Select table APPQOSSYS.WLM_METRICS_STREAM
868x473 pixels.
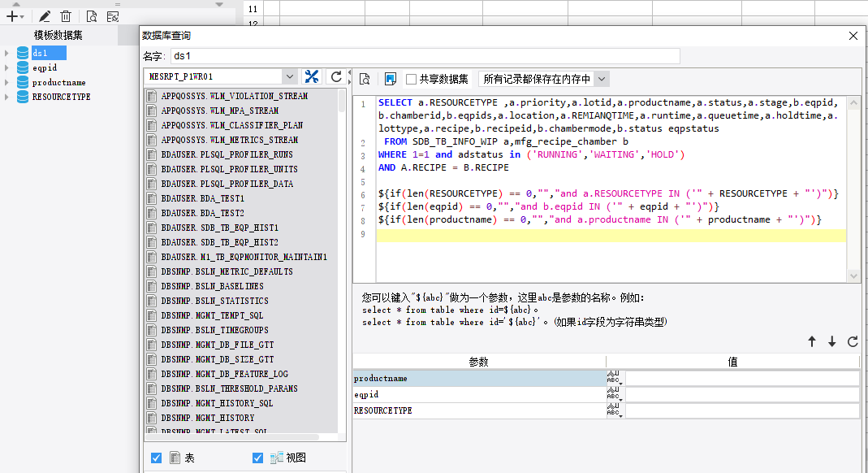(230, 140)
